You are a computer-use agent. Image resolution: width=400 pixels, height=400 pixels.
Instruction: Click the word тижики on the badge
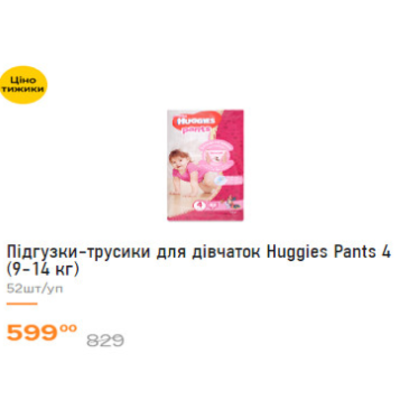tap(23, 89)
